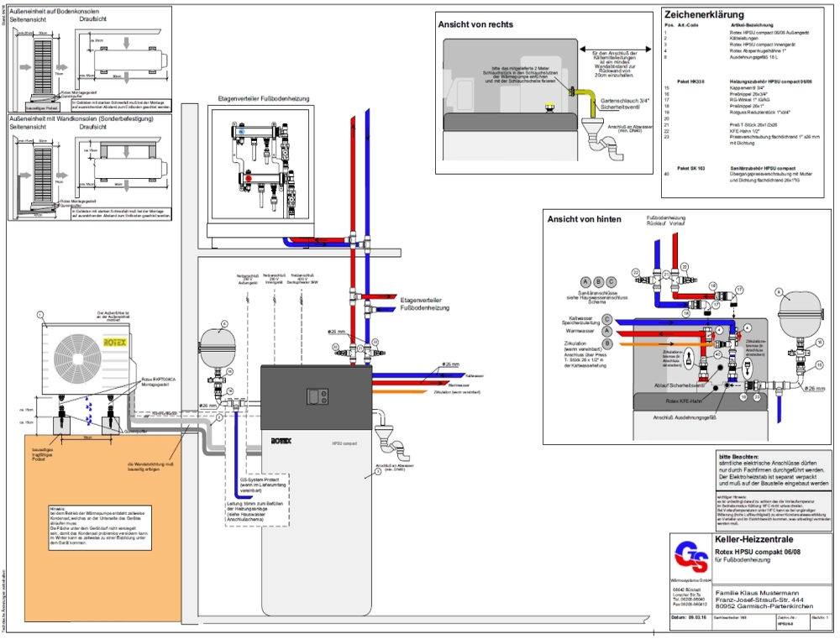Select the controller display on the indoor unit
The height and width of the screenshot is (639, 840).
[x=318, y=397]
